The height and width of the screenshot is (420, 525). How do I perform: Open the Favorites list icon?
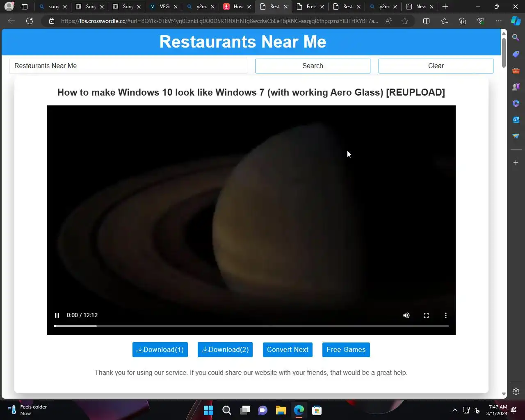click(x=445, y=21)
